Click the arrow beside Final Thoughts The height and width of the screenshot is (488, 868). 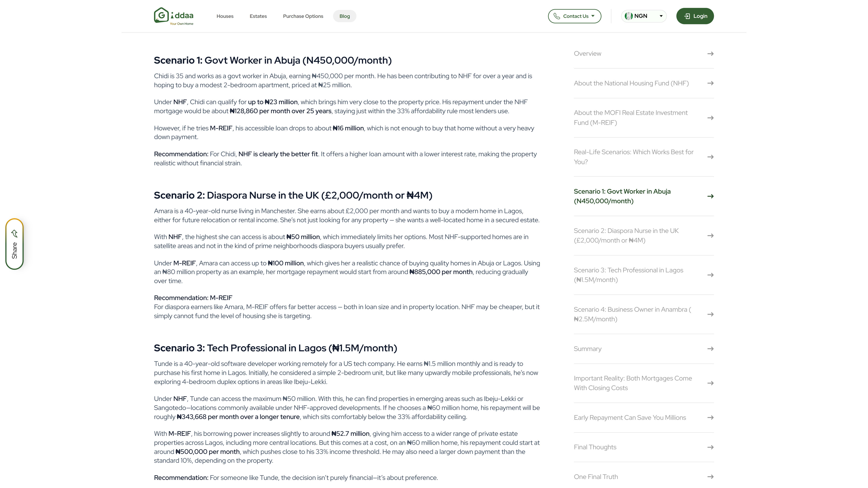click(710, 447)
